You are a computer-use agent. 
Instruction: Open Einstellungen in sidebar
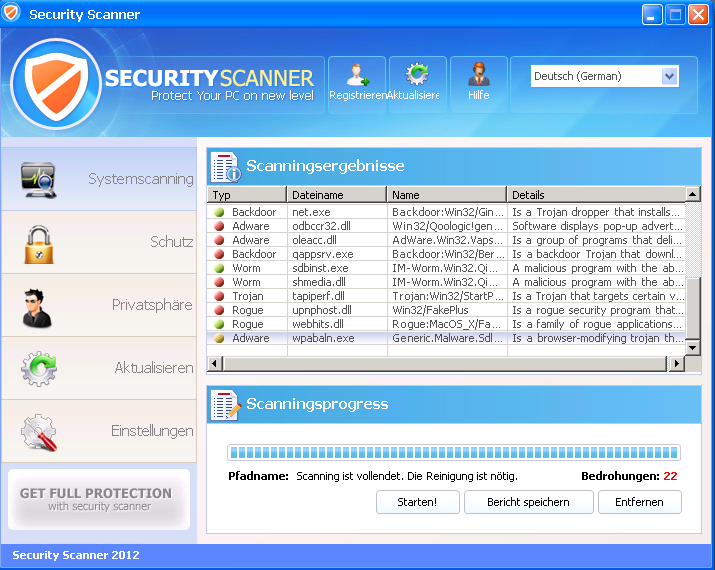[99, 431]
